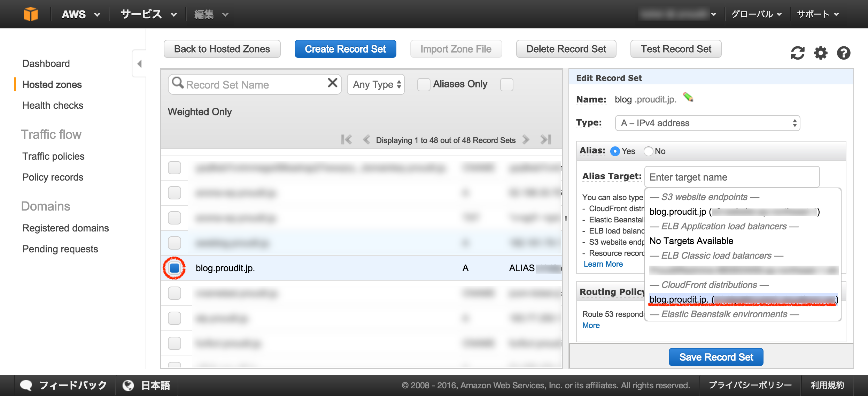Click the Alias Target input field

(731, 177)
